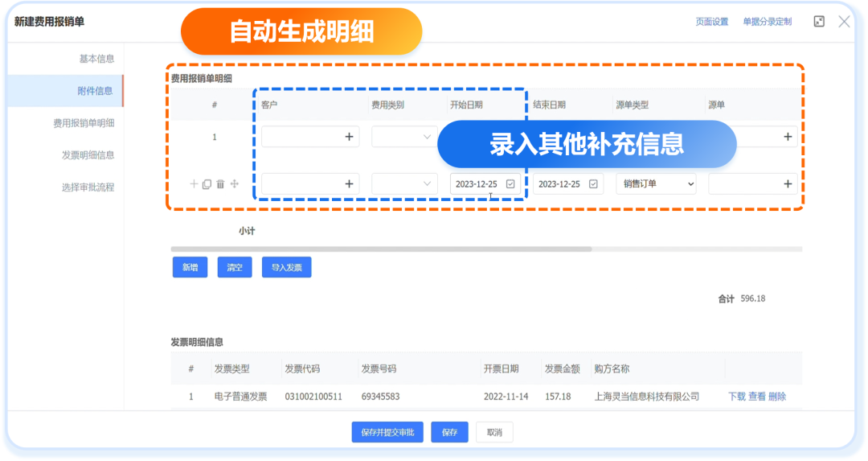The height and width of the screenshot is (461, 868).
Task: Click the 开始日期 field showing 2023-12-25
Action: point(485,184)
